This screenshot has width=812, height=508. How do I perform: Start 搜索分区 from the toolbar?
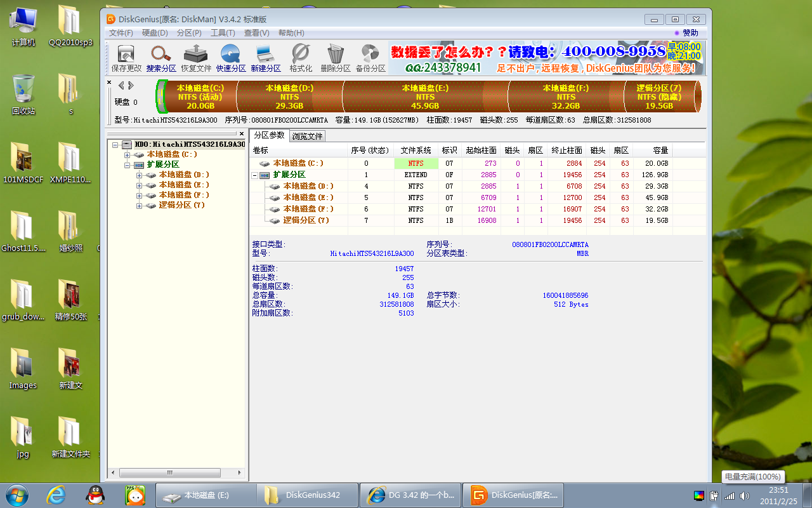[161, 58]
